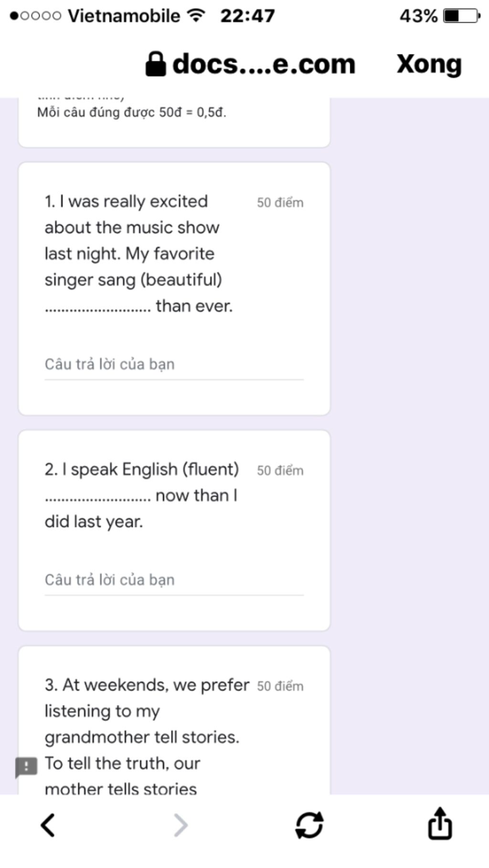Screen dimensions: 489x868
Task: Tap question 2 text about speaking English
Action: [142, 495]
